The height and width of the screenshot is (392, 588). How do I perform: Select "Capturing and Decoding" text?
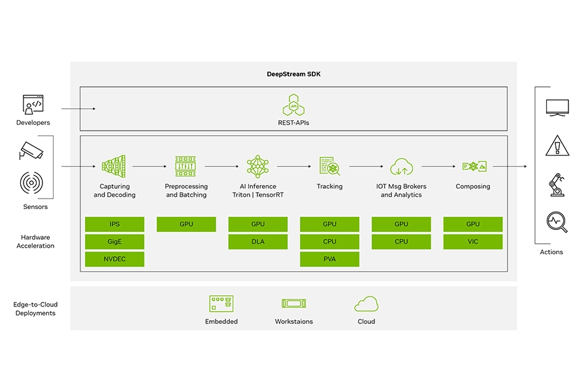click(114, 191)
